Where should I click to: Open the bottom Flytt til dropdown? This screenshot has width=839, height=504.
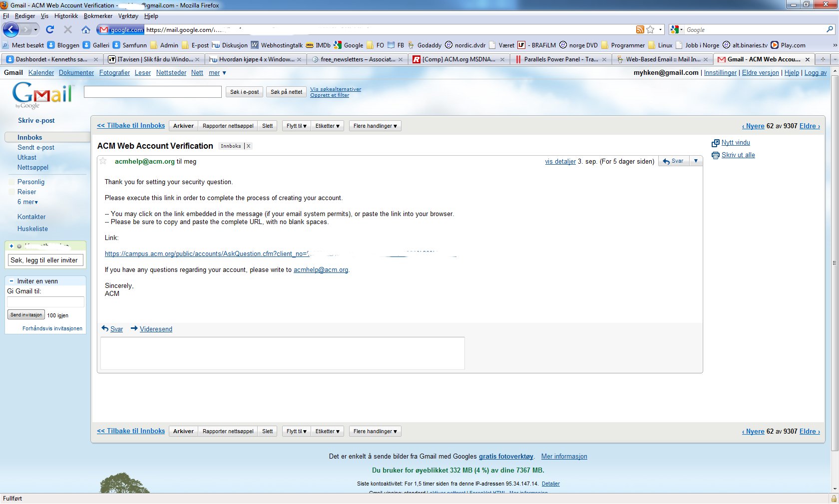296,431
